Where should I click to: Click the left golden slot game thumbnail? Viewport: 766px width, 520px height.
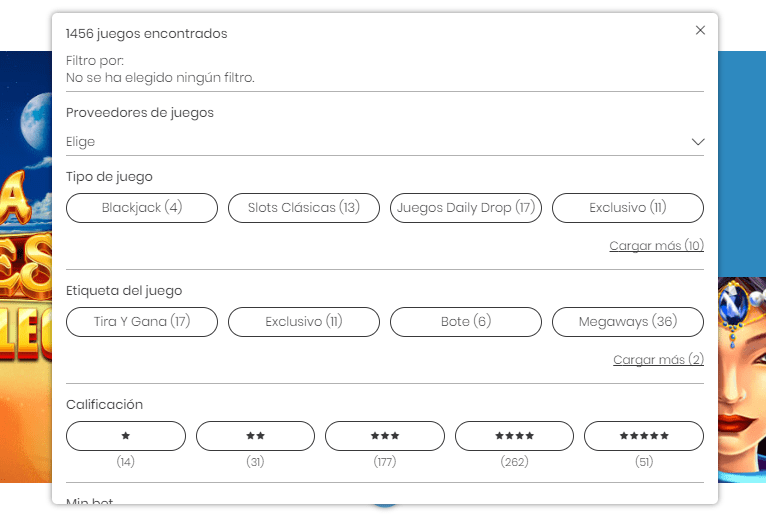coord(26,267)
